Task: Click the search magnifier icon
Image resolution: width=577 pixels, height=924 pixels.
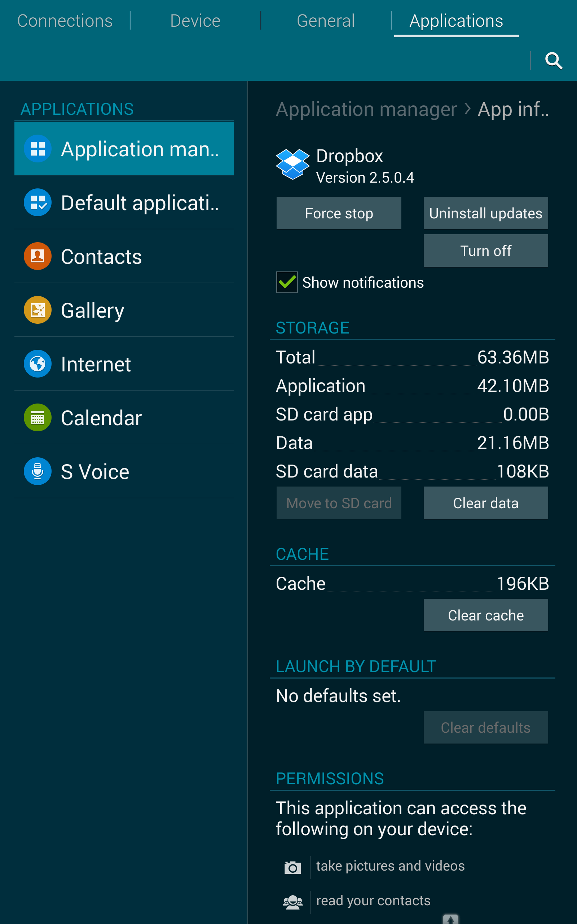Action: click(553, 61)
